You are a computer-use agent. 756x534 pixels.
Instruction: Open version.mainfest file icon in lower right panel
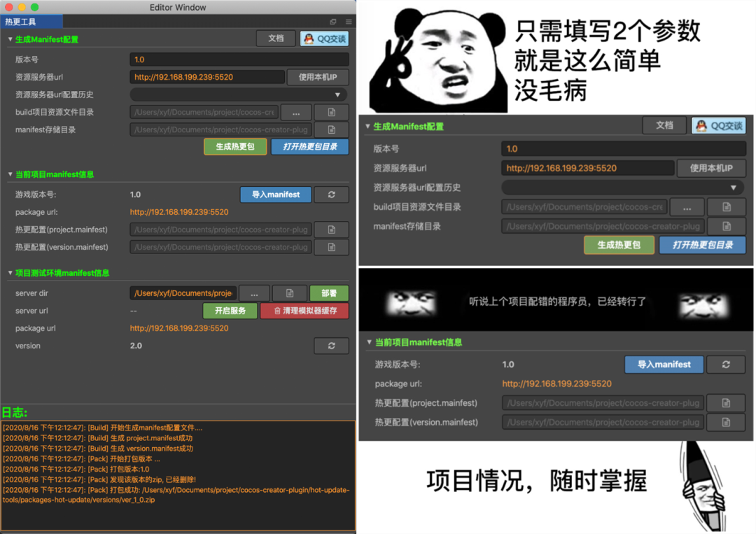click(726, 422)
